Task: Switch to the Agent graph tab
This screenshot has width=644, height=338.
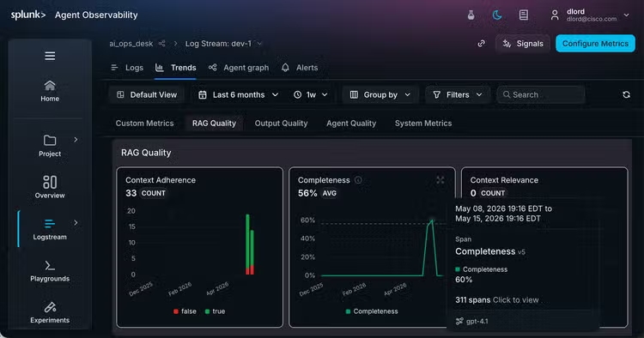Action: 239,68
